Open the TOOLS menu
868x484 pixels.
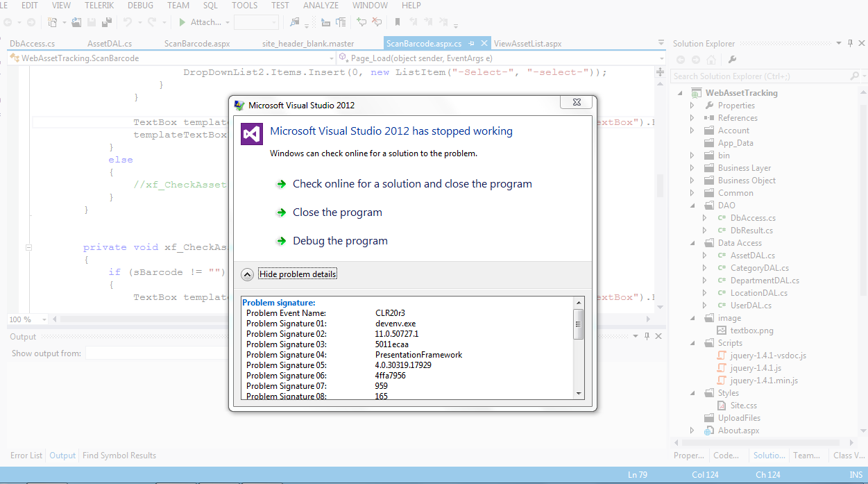[x=244, y=5]
